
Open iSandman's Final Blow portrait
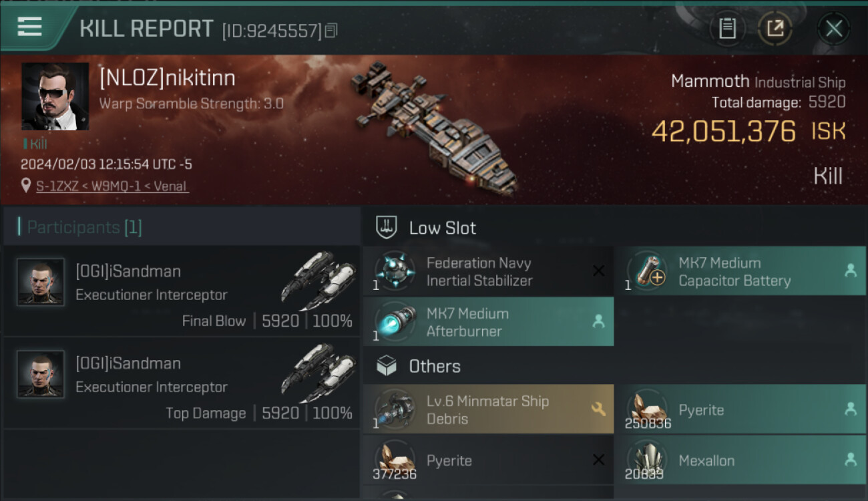(41, 282)
